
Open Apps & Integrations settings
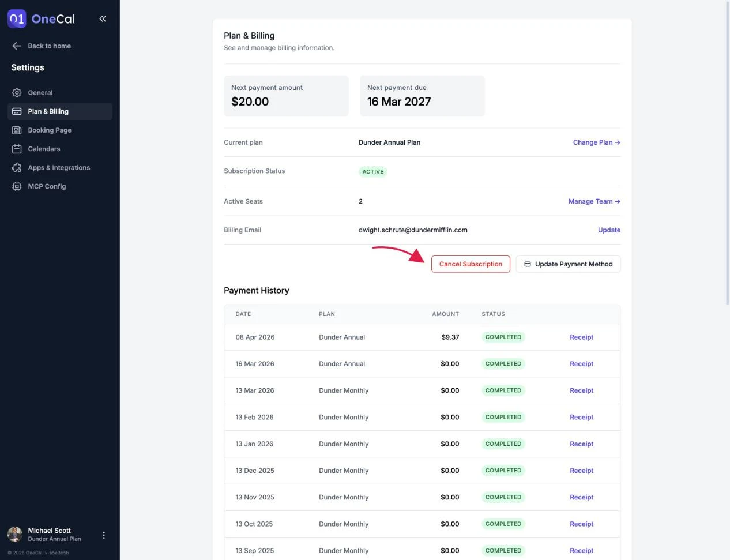(60, 168)
